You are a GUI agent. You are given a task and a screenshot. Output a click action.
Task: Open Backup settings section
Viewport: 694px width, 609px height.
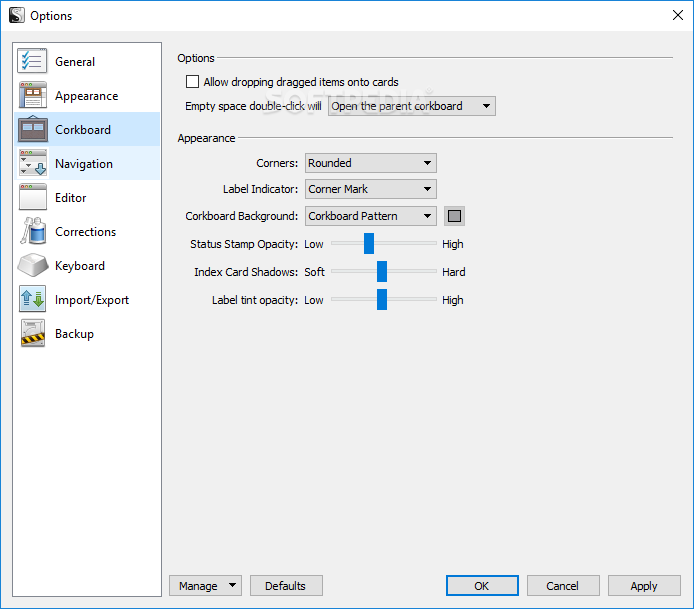[87, 334]
